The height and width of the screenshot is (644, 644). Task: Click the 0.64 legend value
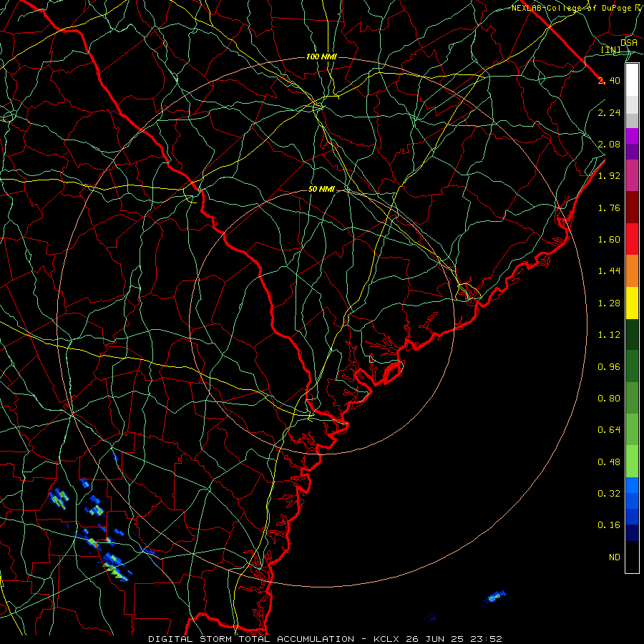coord(609,430)
